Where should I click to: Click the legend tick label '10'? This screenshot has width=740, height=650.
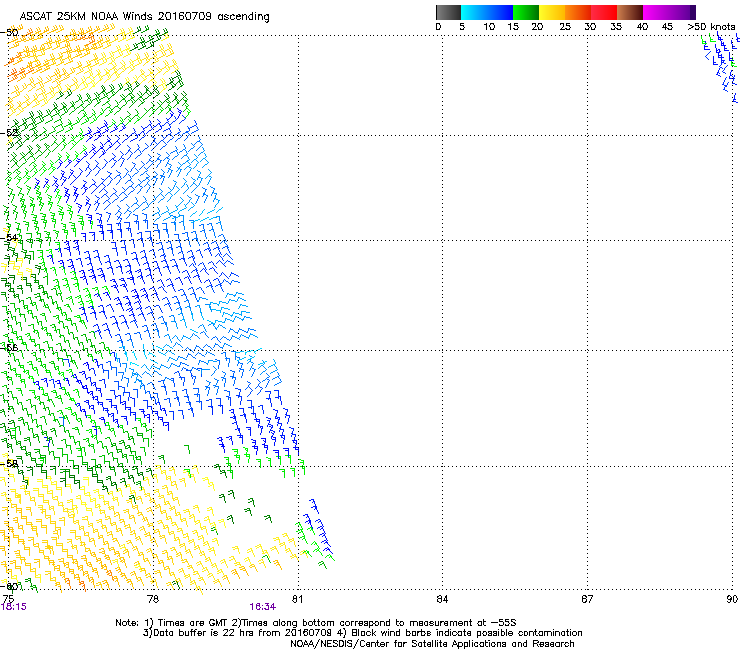[489, 26]
